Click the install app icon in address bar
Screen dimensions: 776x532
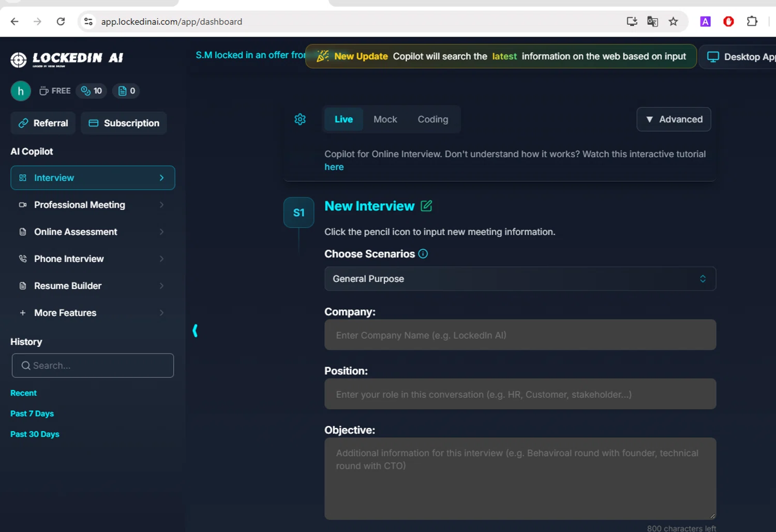(x=632, y=21)
